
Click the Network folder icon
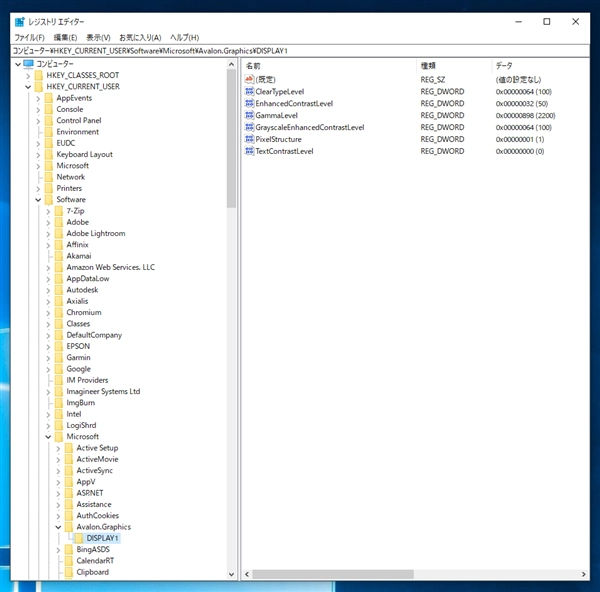pos(49,177)
